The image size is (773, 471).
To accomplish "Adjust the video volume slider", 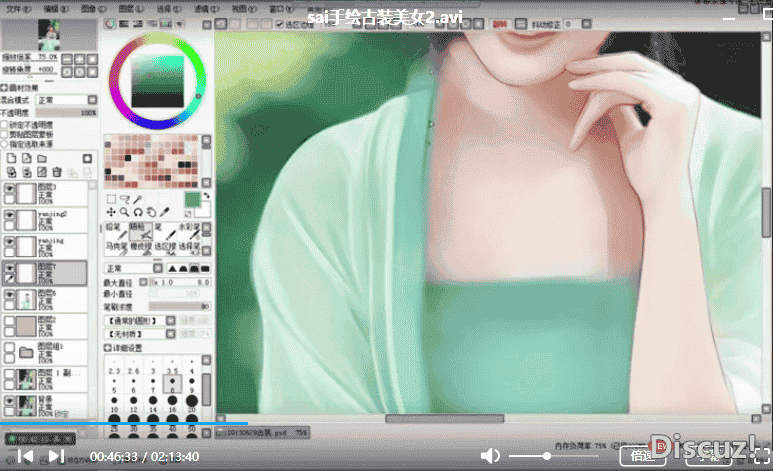I will 553,456.
